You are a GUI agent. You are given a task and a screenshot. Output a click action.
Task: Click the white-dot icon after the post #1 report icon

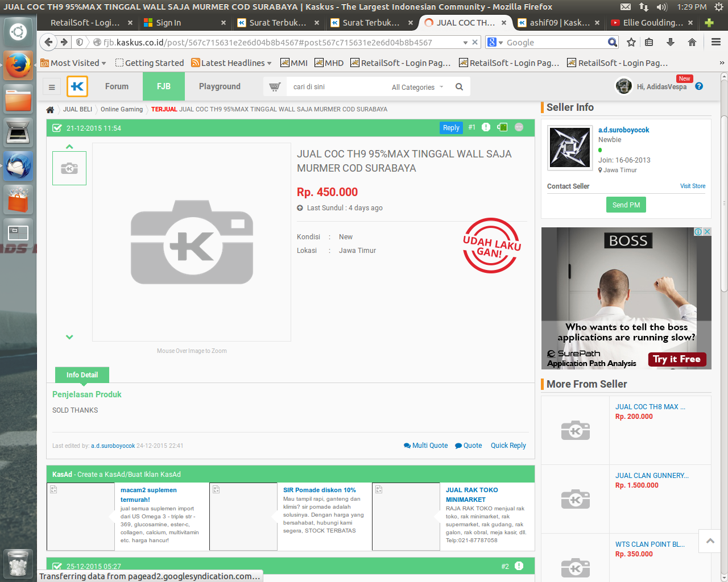point(519,127)
